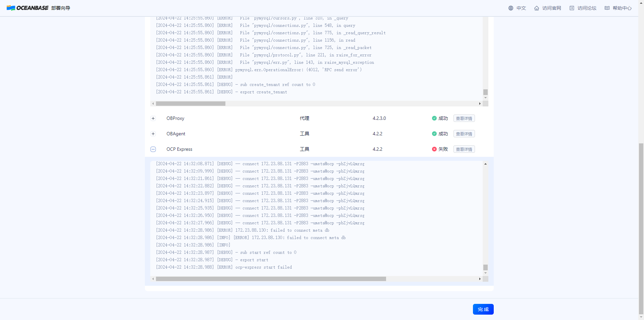Click red failure icon in OCP Express row
The height and width of the screenshot is (320, 644).
434,149
